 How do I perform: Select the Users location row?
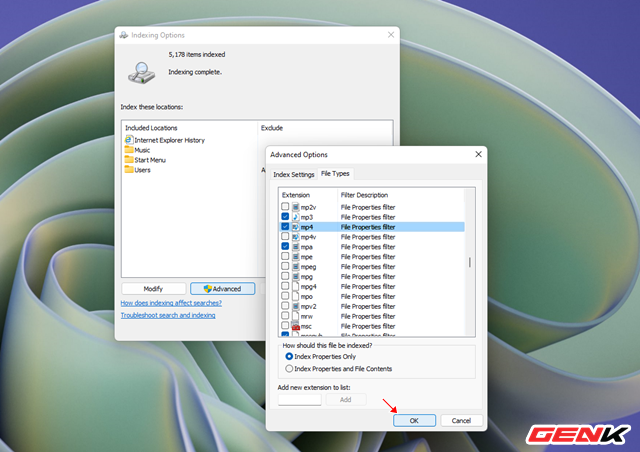[138, 170]
